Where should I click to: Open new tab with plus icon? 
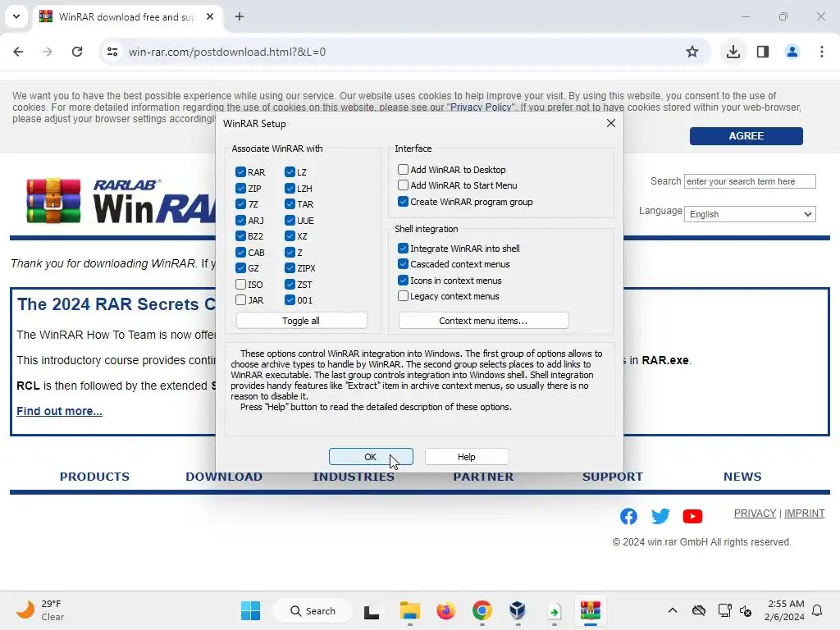click(x=240, y=16)
